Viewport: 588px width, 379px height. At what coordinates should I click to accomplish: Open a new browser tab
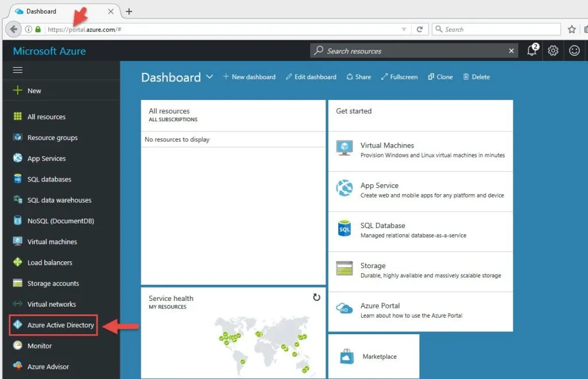[129, 11]
